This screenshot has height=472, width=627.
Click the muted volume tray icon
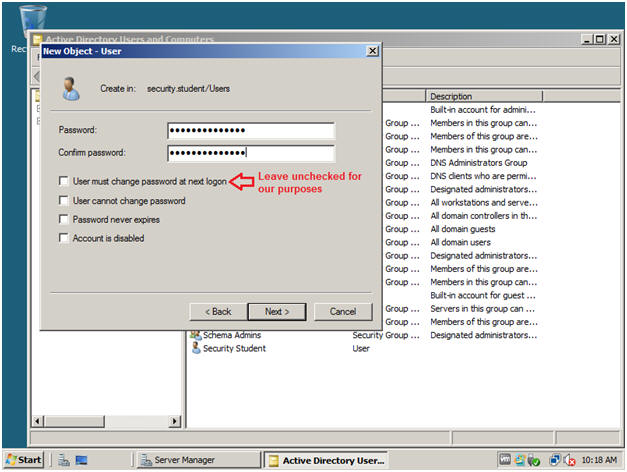[569, 460]
